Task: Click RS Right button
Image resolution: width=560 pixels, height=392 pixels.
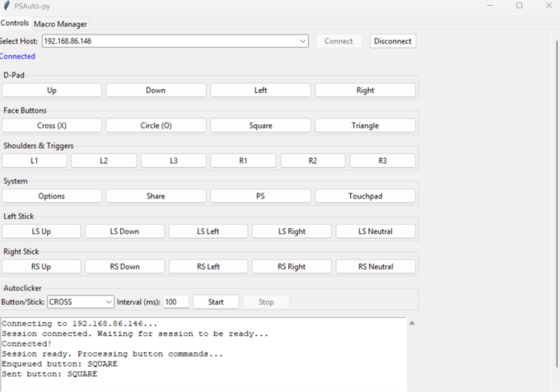Action: (x=292, y=267)
